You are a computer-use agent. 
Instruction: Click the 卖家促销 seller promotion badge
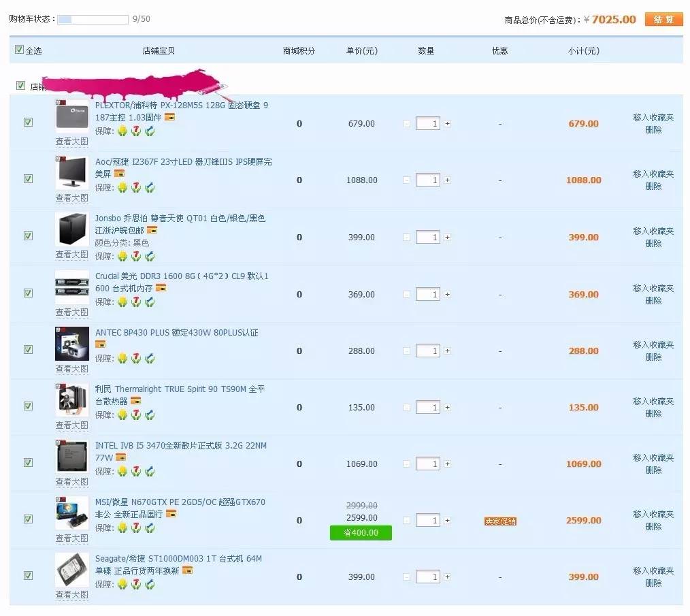click(x=500, y=521)
